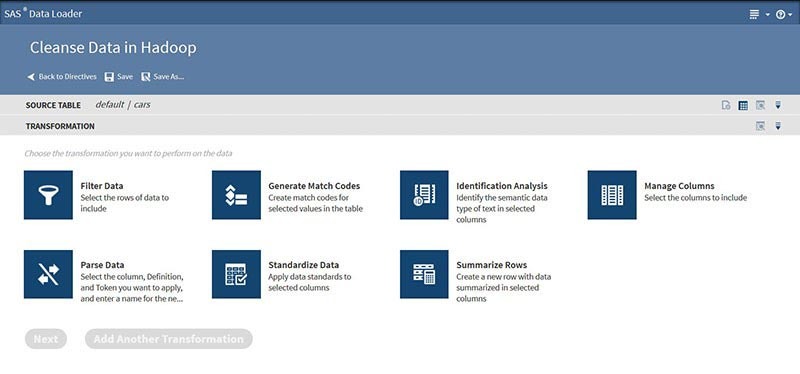Expand the dropdown arrow beside the help icon
Viewport: 800px width, 374px height.
(790, 15)
